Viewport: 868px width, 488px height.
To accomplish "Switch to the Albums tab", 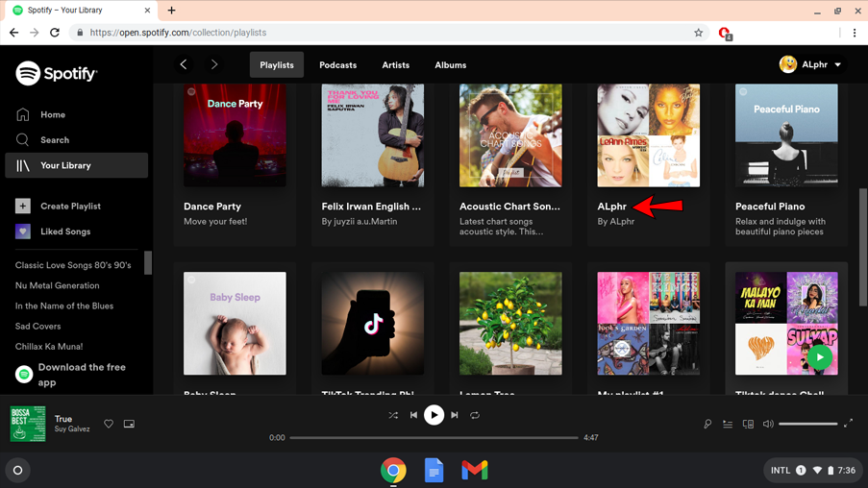I will [451, 64].
